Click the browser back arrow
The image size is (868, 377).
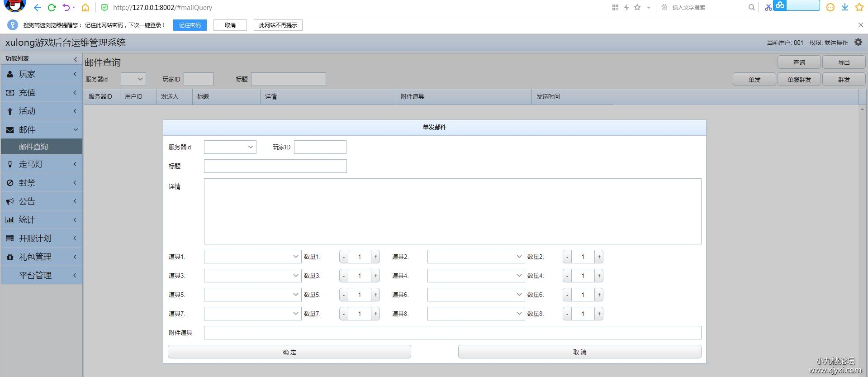click(x=37, y=8)
